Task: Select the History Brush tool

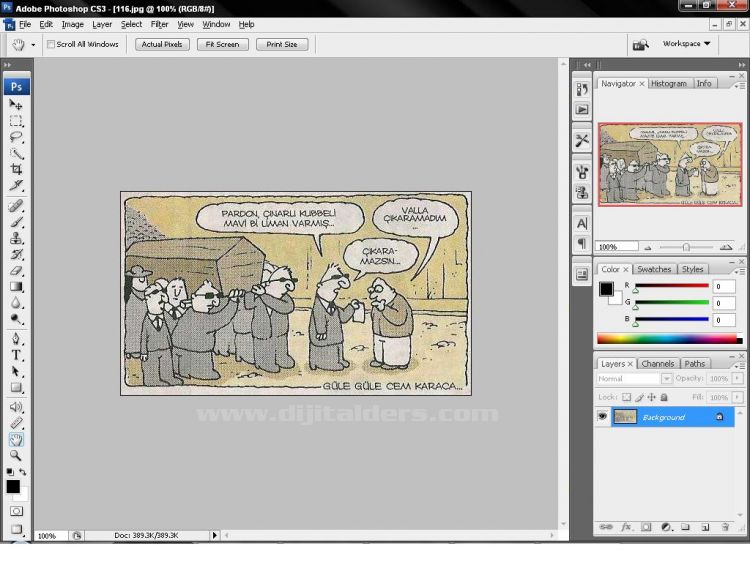Action: (x=16, y=254)
